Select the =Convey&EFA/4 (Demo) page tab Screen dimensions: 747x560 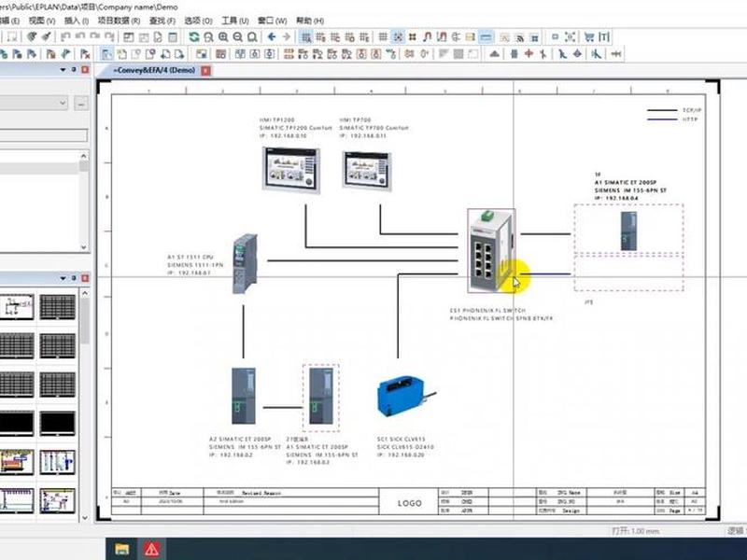[154, 70]
